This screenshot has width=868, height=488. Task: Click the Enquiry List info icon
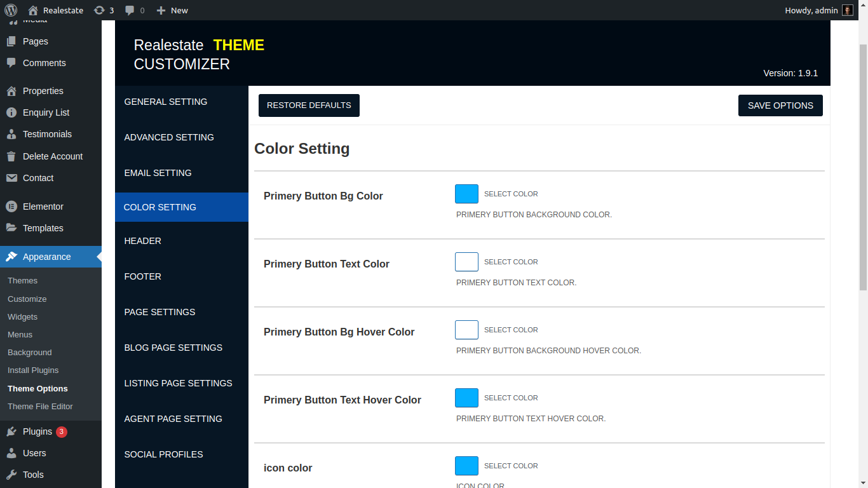pos(11,112)
